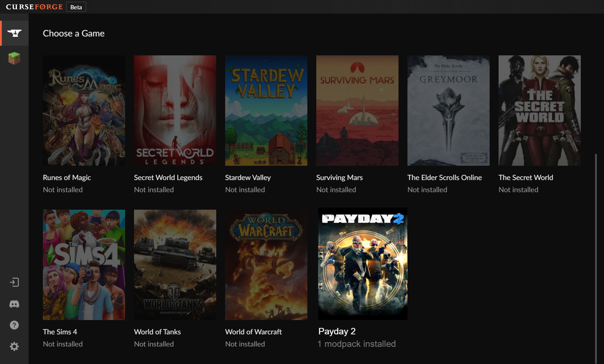Click the Beta badge label
This screenshot has width=604, height=364.
[x=76, y=7]
